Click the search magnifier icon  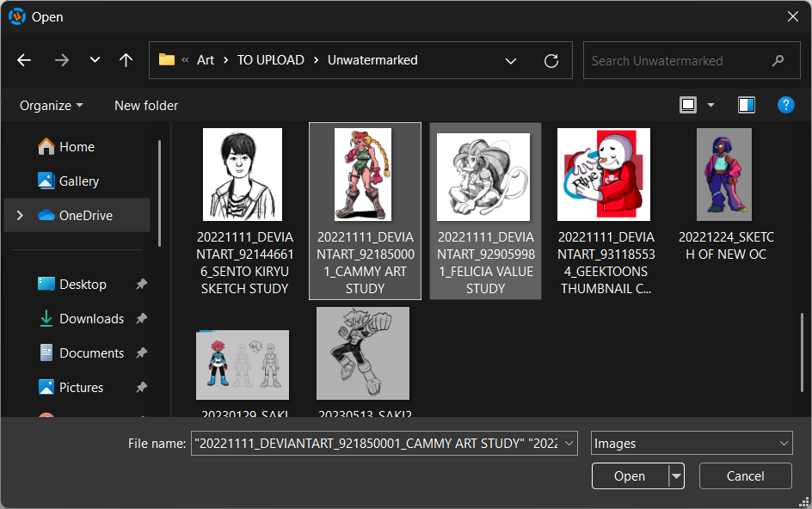(778, 61)
